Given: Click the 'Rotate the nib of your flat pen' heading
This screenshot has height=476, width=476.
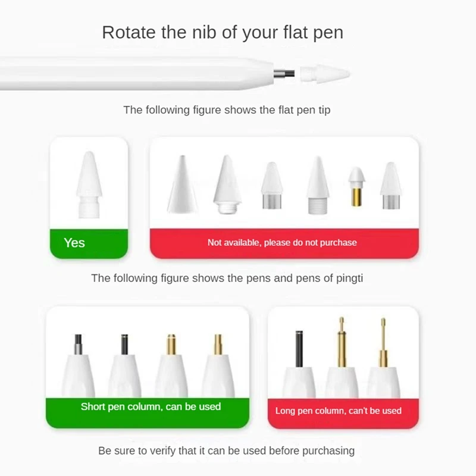Looking at the screenshot, I should coord(223,33).
